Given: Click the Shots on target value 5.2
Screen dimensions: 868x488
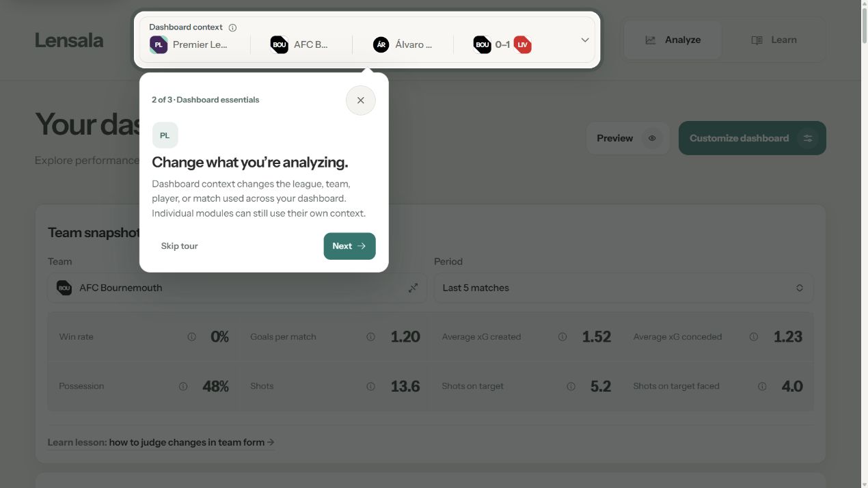Looking at the screenshot, I should tap(601, 386).
